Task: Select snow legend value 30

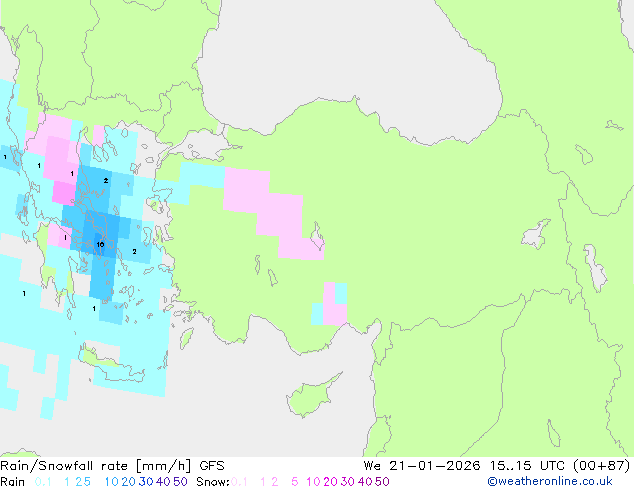Action: tap(348, 482)
